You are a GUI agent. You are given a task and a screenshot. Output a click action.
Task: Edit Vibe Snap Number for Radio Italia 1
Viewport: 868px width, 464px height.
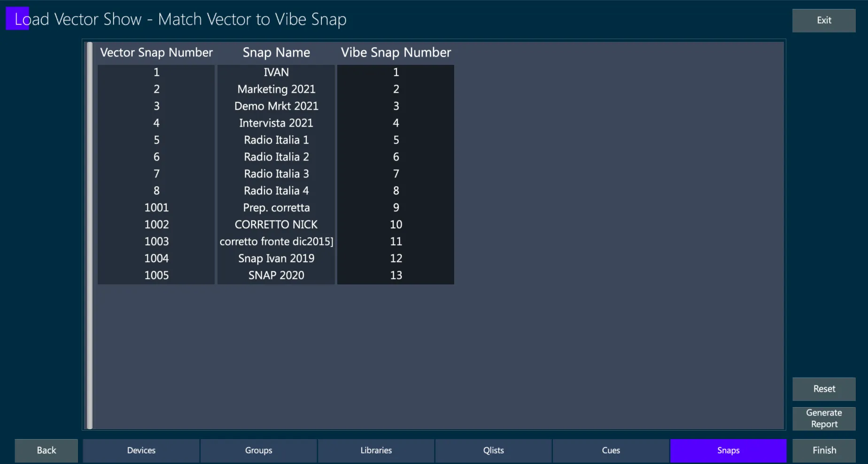click(395, 140)
